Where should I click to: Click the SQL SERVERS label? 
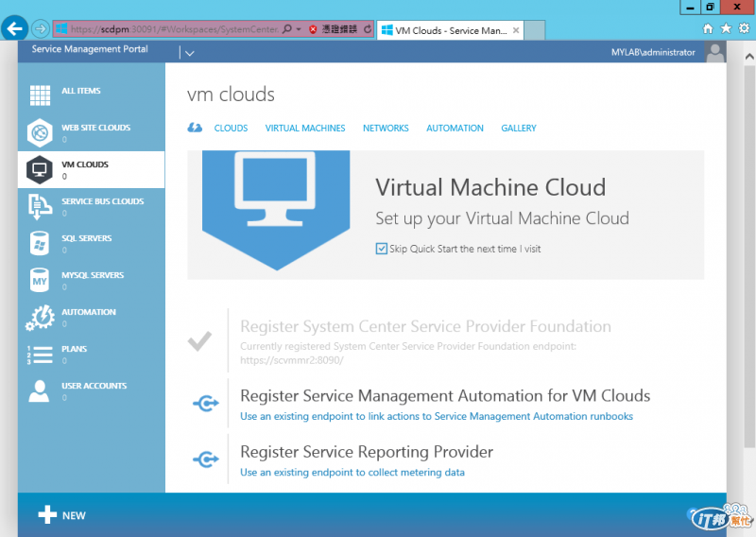click(87, 238)
